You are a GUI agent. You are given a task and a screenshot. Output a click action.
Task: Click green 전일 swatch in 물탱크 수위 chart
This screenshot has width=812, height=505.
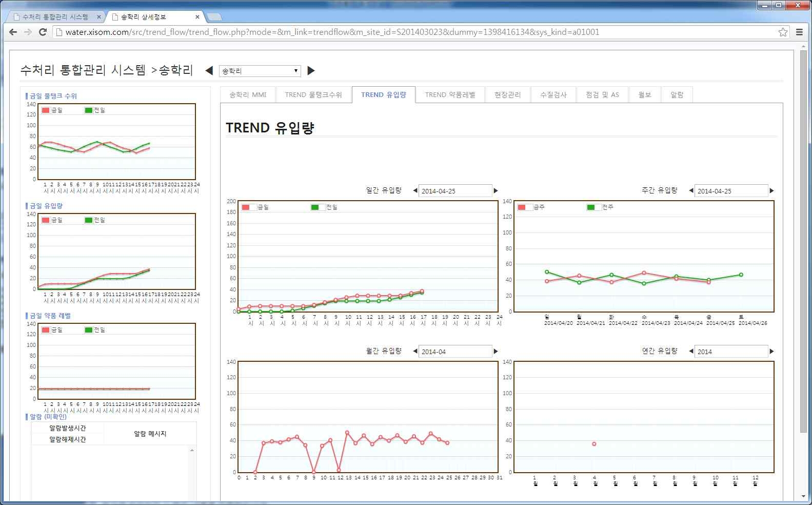tap(89, 110)
